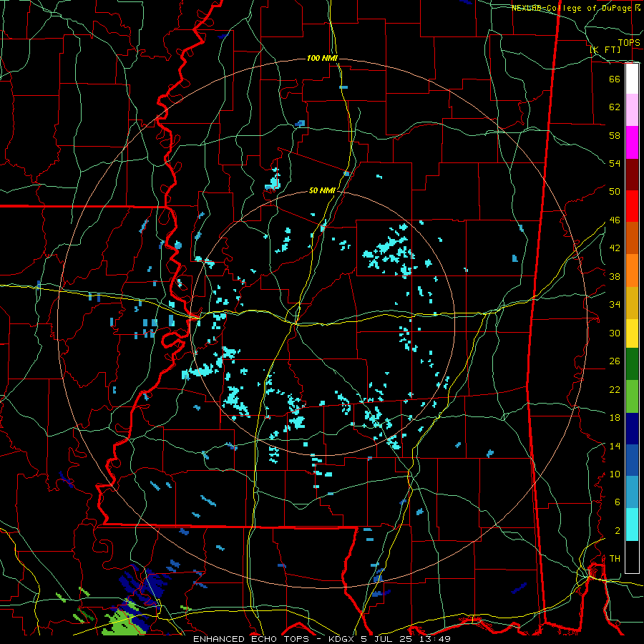This screenshot has height=644, width=644.
Task: Click the legend value "50"
Action: [x=615, y=192]
